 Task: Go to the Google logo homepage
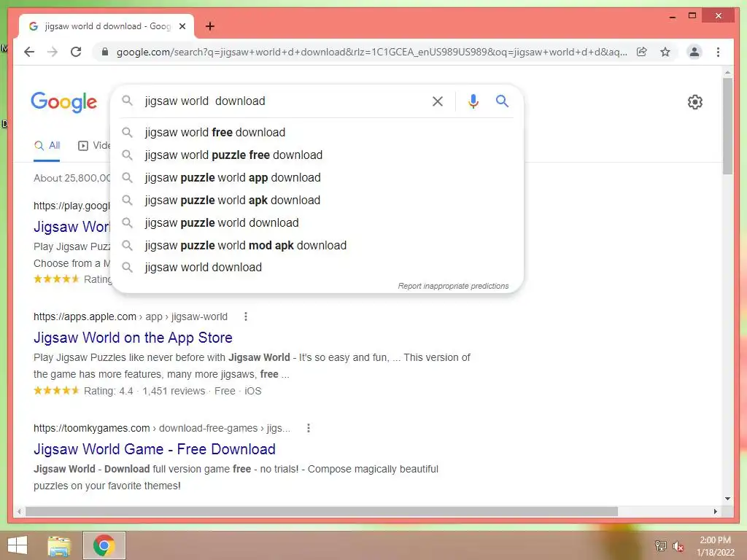[64, 102]
